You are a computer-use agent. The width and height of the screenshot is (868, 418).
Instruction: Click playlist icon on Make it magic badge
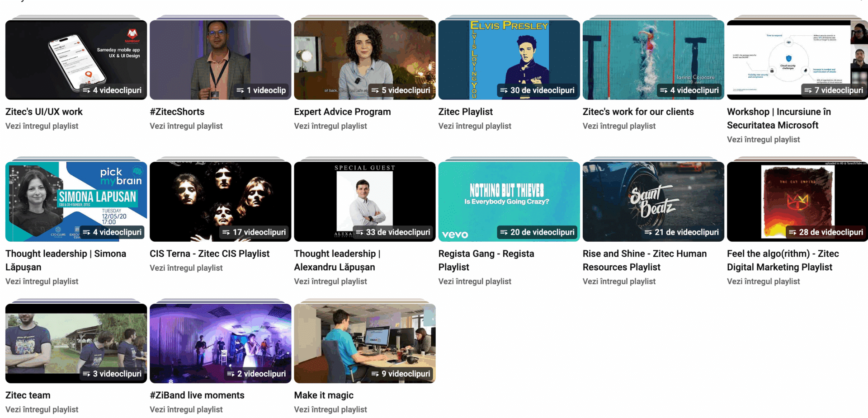pos(375,374)
